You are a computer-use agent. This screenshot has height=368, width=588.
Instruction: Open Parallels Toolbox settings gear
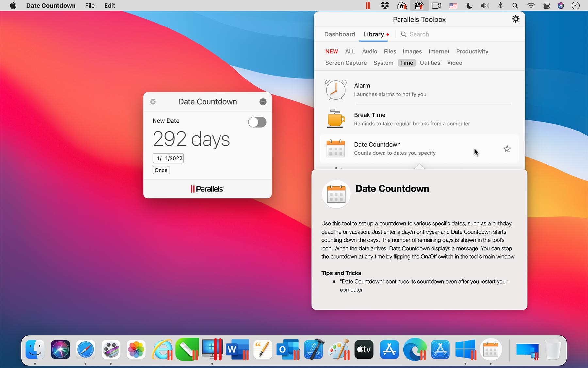pyautogui.click(x=515, y=19)
